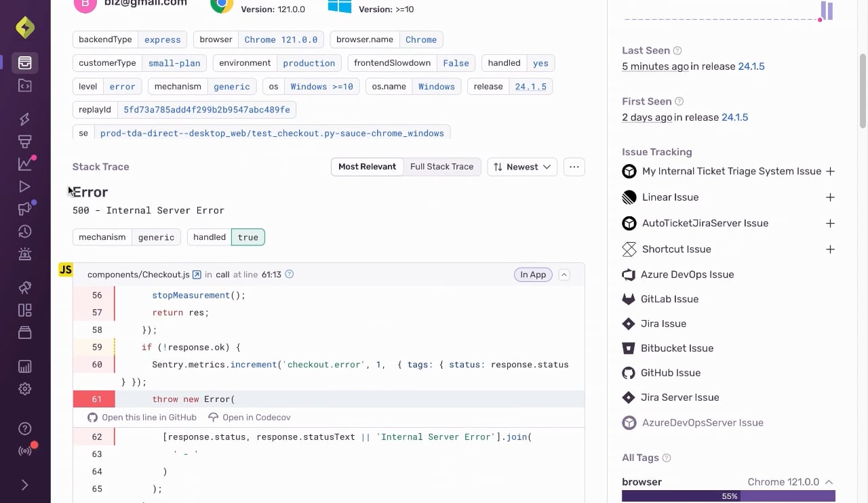Add a Shortcut Issue with plus icon
Viewport: 868px width, 503px height.
click(x=830, y=249)
